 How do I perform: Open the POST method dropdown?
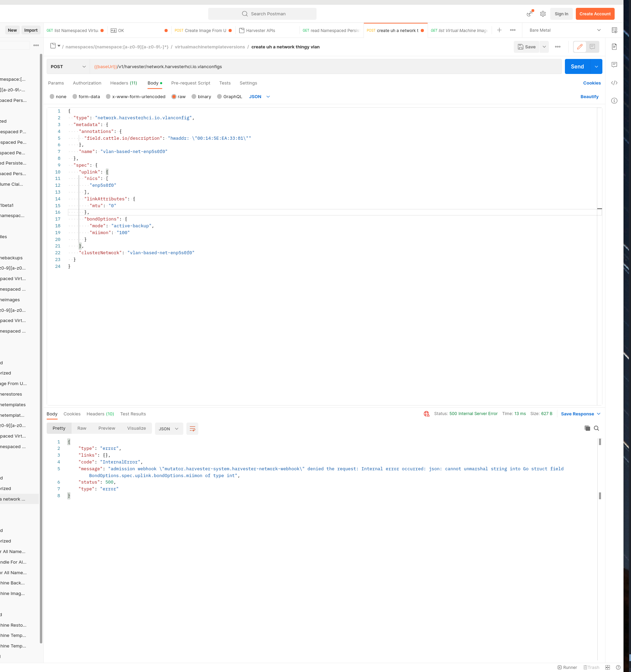tap(68, 66)
